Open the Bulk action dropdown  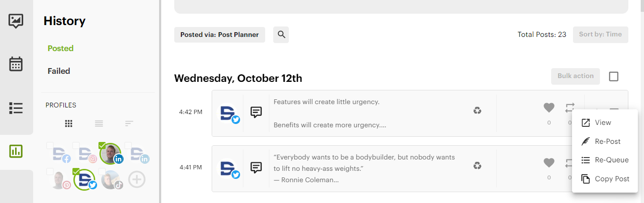[x=575, y=76]
